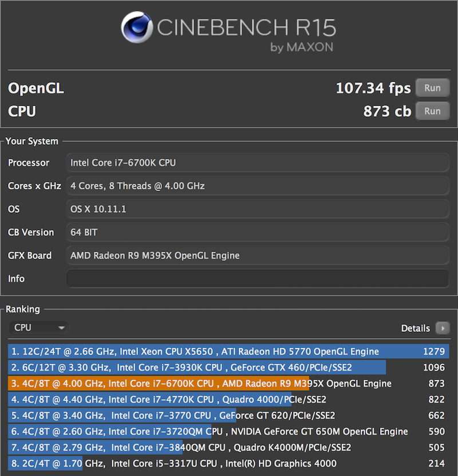The height and width of the screenshot is (476, 458).
Task: Click the Cinebench sphere logo icon
Action: click(136, 27)
